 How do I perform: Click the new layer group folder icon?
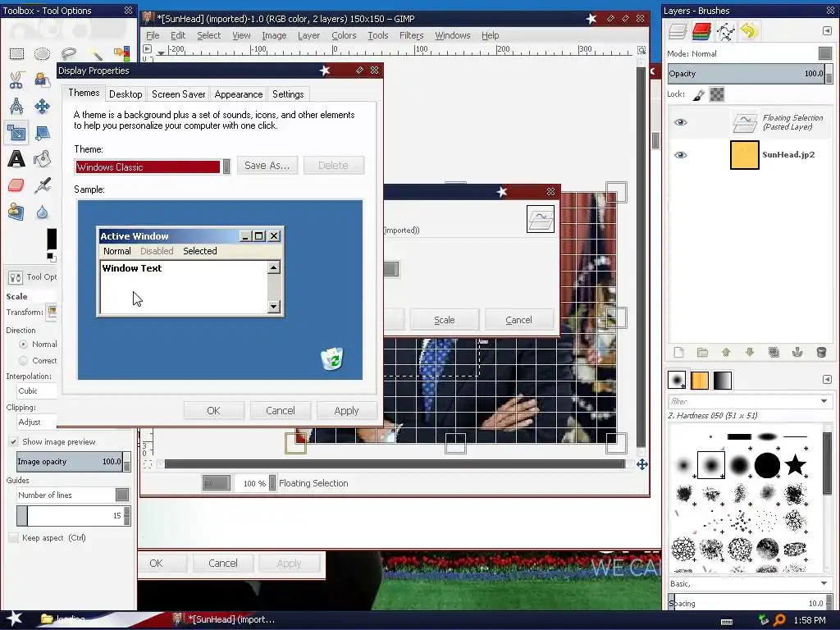pyautogui.click(x=702, y=352)
